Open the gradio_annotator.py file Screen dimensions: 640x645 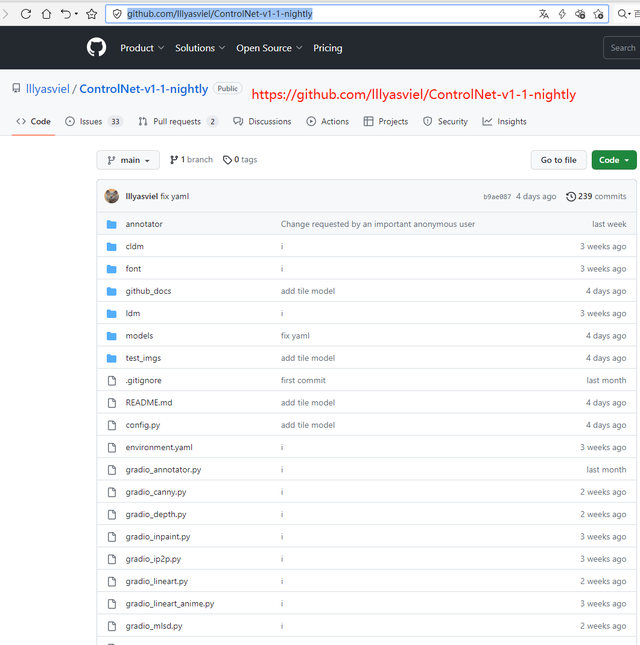pos(163,470)
